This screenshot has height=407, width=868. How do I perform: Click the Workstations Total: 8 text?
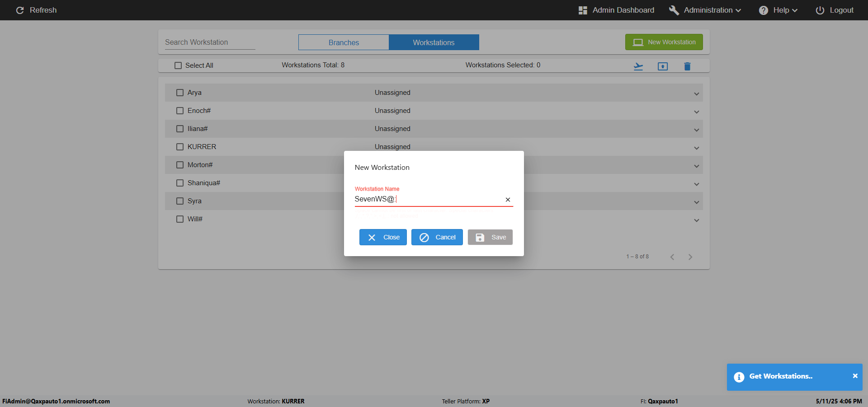tap(313, 65)
